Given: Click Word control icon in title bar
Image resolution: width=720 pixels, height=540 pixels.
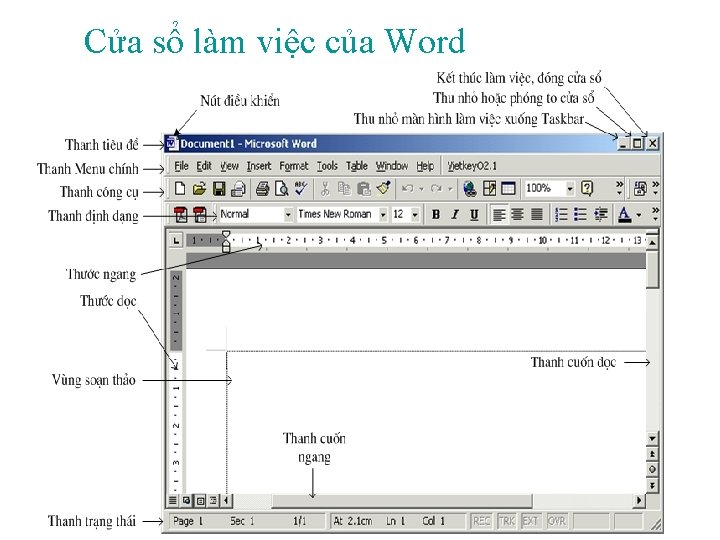Looking at the screenshot, I should click(172, 143).
